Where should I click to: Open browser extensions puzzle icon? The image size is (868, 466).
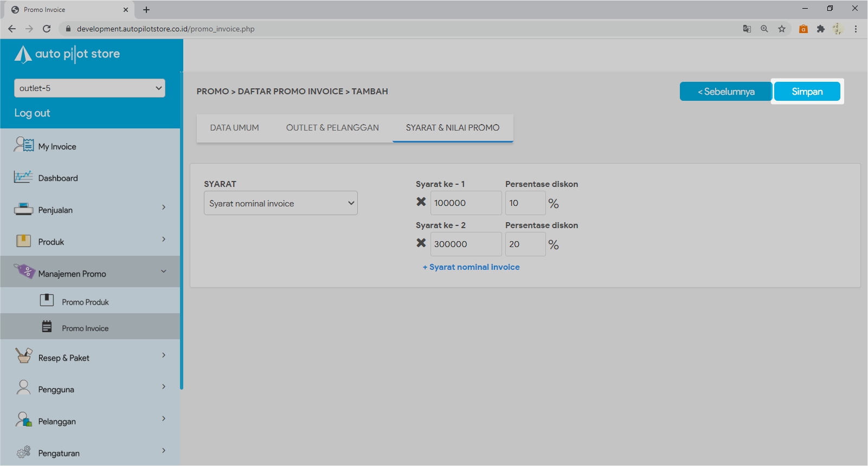(x=820, y=29)
